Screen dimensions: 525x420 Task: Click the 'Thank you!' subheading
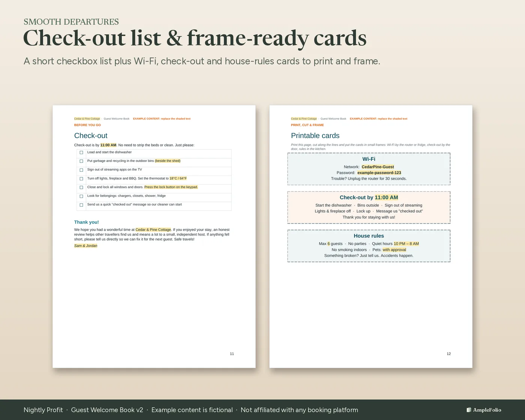tap(87, 222)
